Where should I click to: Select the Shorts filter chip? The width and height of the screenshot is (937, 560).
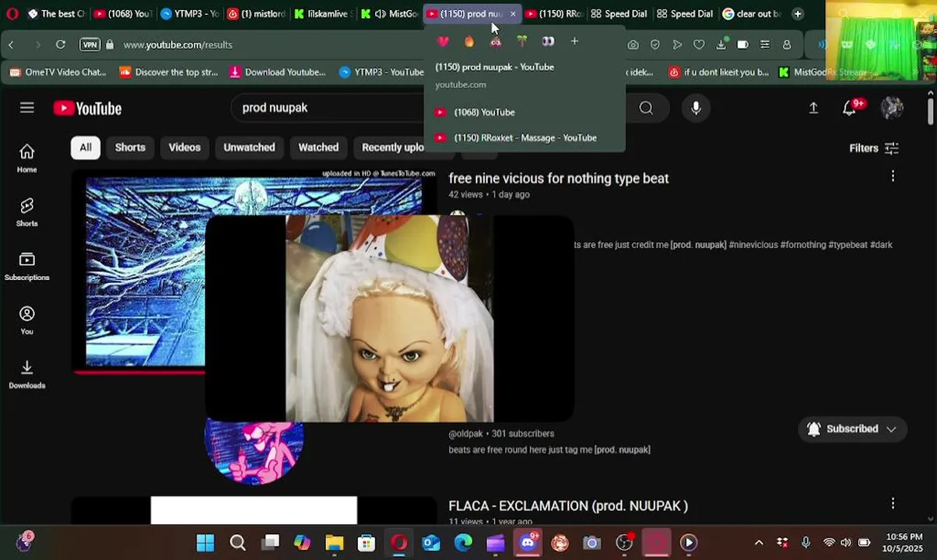coord(130,147)
